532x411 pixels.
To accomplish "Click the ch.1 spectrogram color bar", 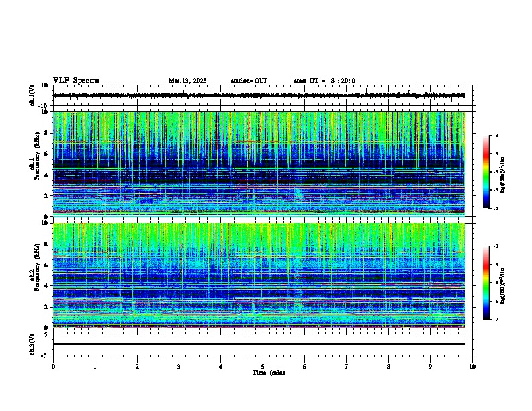I will [x=486, y=172].
